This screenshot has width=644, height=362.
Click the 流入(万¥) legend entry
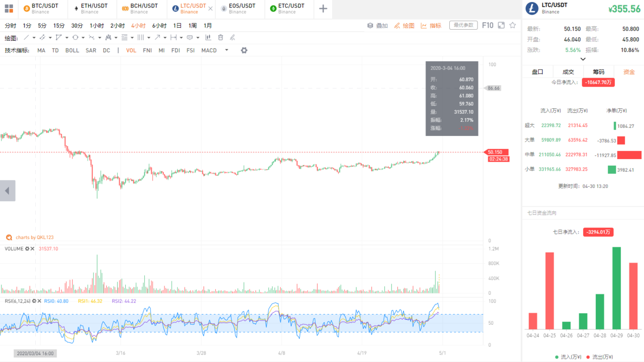[x=568, y=357]
